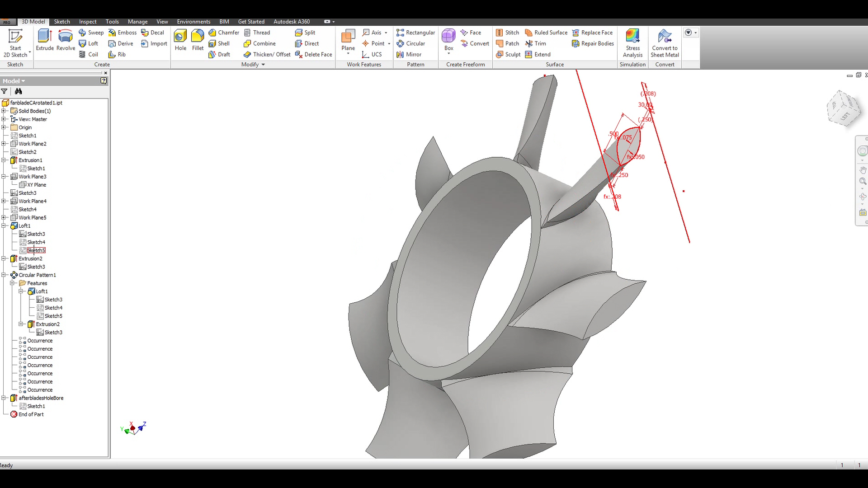Viewport: 868px width, 488px height.
Task: Select the Chamfer tool
Action: (x=224, y=33)
